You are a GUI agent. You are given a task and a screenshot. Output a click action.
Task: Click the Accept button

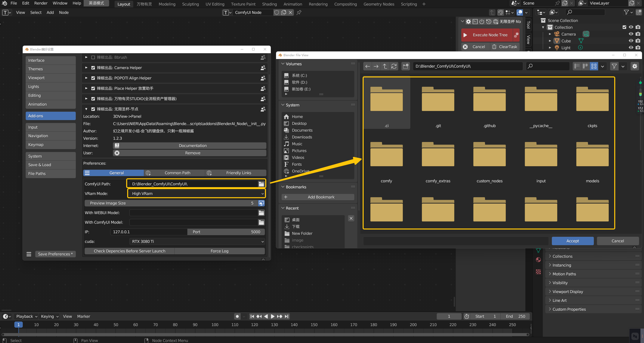[572, 241]
